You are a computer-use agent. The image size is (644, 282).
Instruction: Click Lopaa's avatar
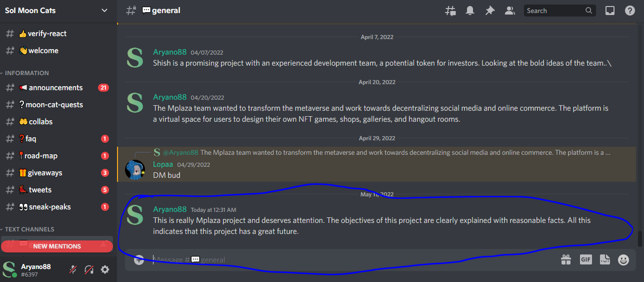135,170
